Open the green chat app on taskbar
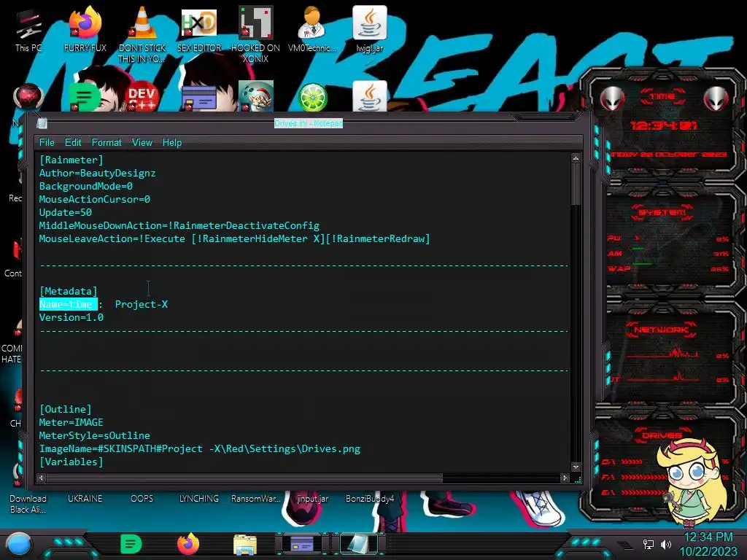The height and width of the screenshot is (560, 747). pos(131,544)
